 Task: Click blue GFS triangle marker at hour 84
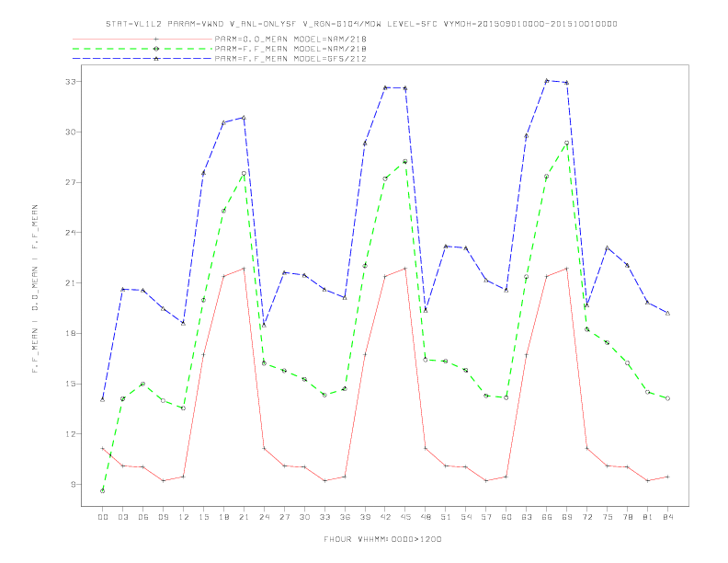[667, 313]
